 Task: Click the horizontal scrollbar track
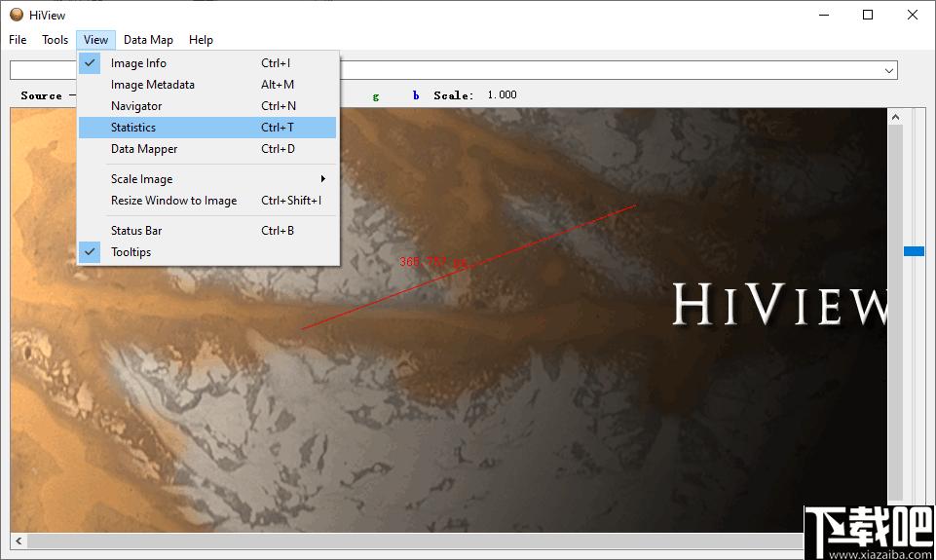pos(415,541)
